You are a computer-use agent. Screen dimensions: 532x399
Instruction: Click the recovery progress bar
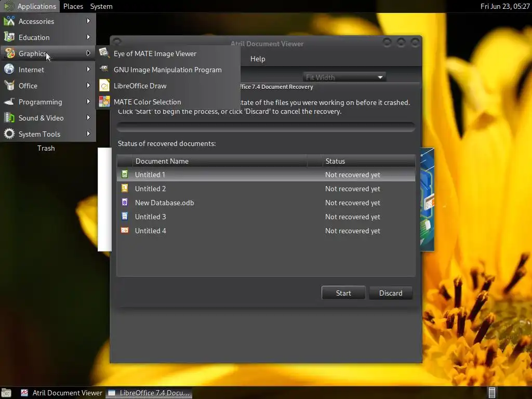click(x=265, y=127)
